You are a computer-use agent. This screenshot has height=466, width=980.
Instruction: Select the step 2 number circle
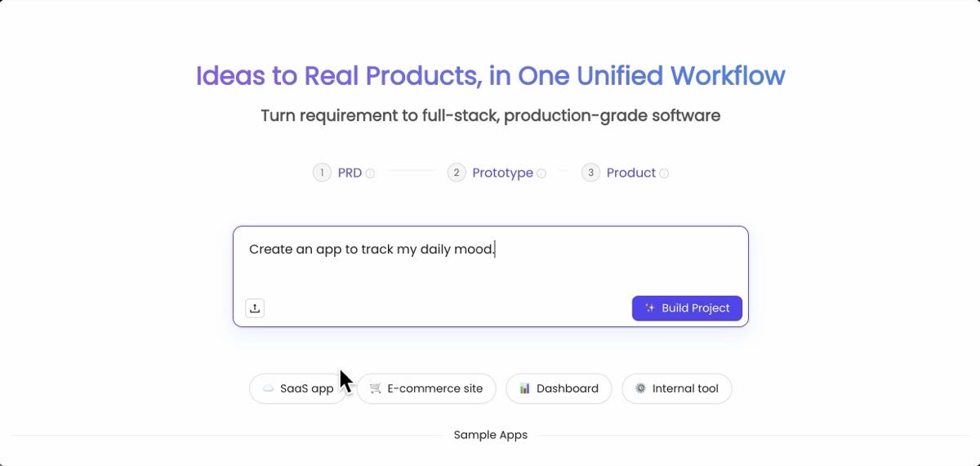(457, 173)
